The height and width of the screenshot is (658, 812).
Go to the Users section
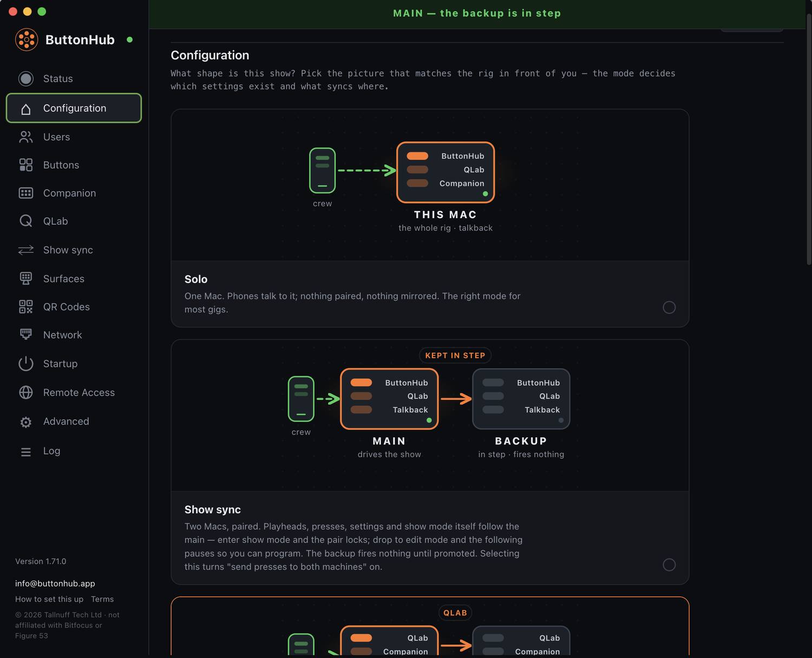tap(74, 137)
